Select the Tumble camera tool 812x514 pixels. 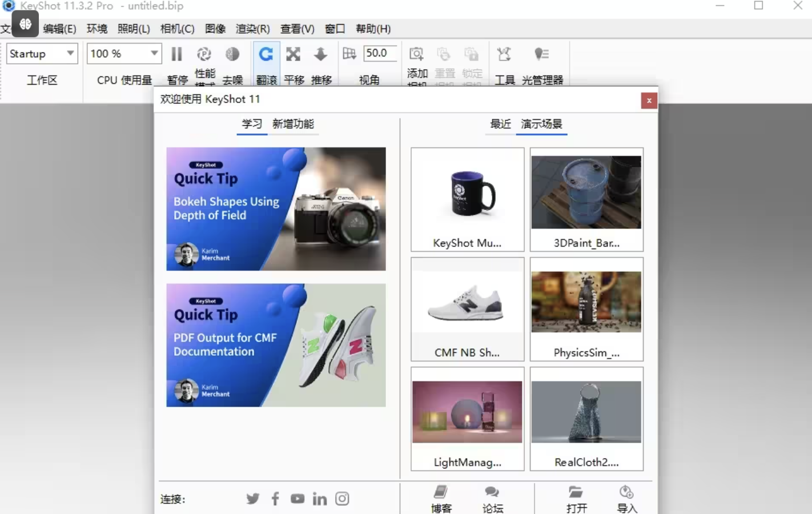coord(266,54)
